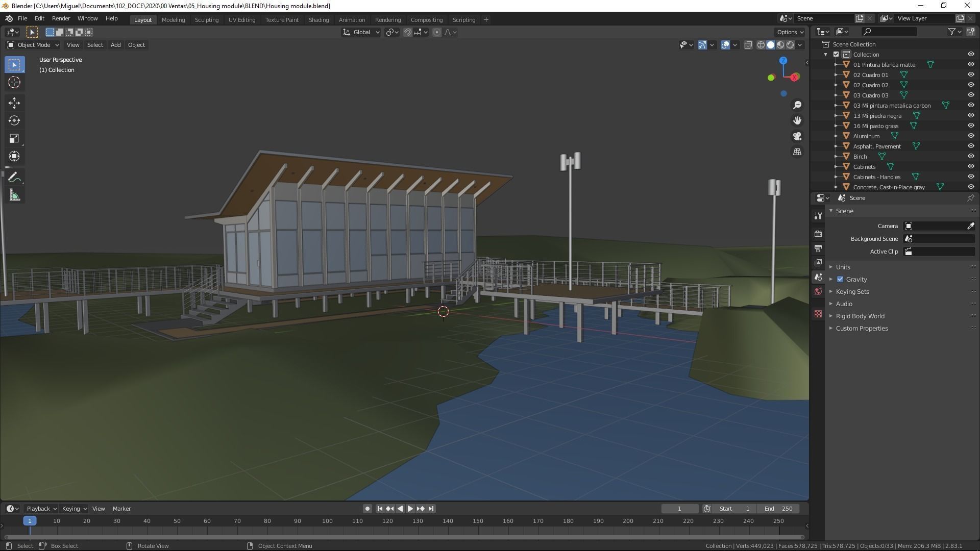Open the View Layer properties tab
This screenshot has height=551, width=980.
(818, 263)
